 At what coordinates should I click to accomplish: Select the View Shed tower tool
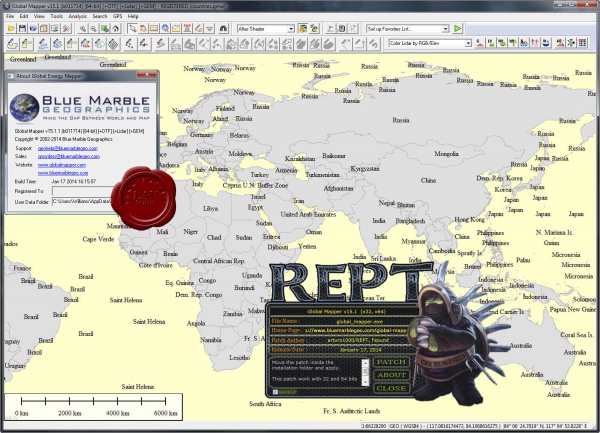pyautogui.click(x=187, y=29)
